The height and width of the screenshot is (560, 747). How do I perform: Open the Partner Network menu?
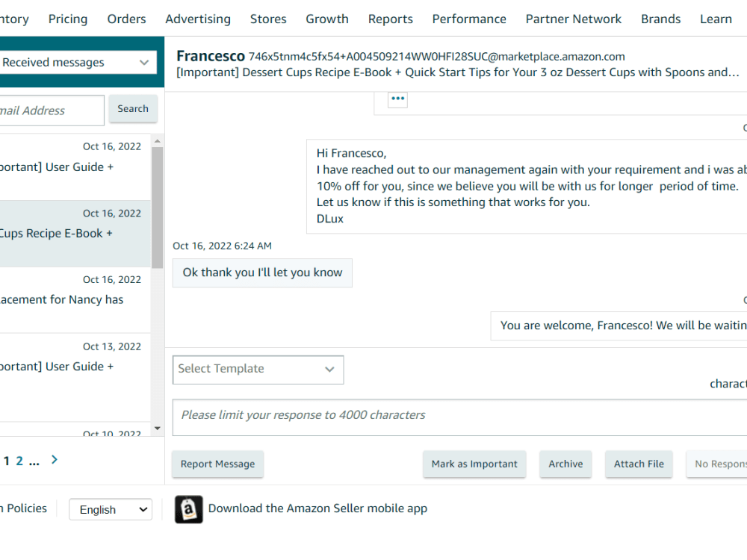[x=573, y=19]
